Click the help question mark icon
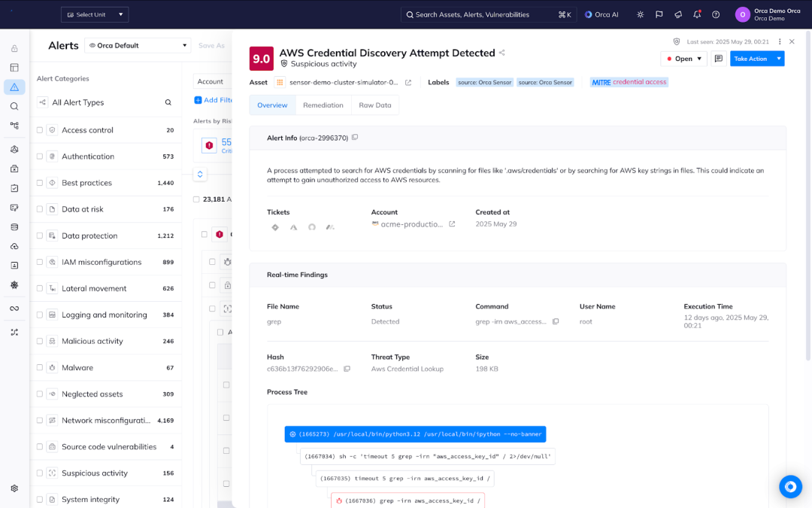812x508 pixels. [x=716, y=14]
